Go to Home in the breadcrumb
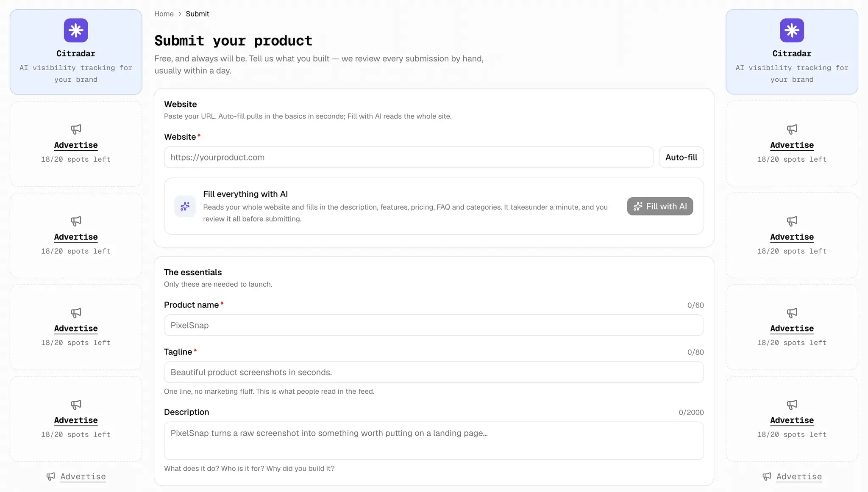Viewport: 868px width, 492px height. (x=164, y=14)
